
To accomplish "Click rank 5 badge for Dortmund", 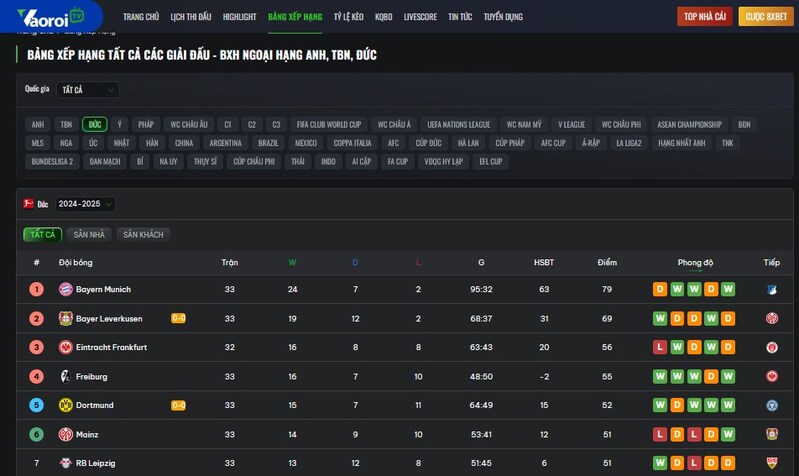I will tap(36, 405).
